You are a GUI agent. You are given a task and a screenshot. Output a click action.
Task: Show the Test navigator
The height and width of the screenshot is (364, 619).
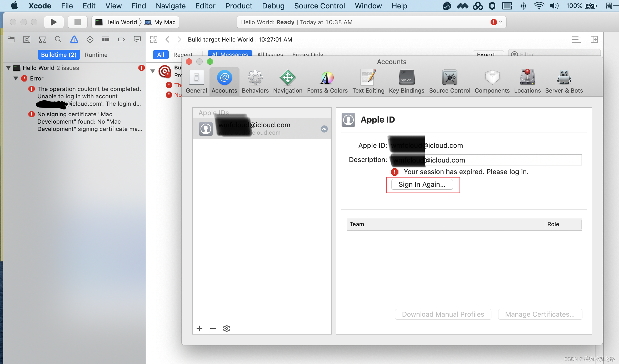tap(90, 39)
